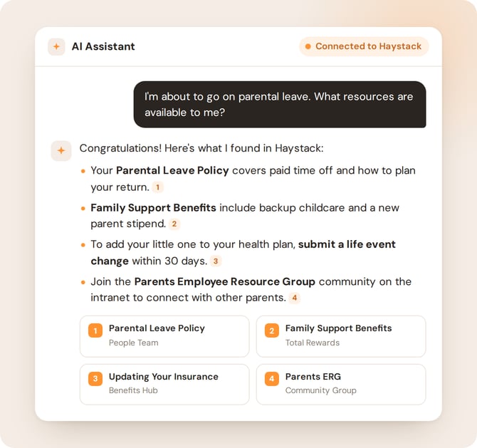477x448 pixels.
Task: Open inline citation 4 after other parents
Action: 295,298
